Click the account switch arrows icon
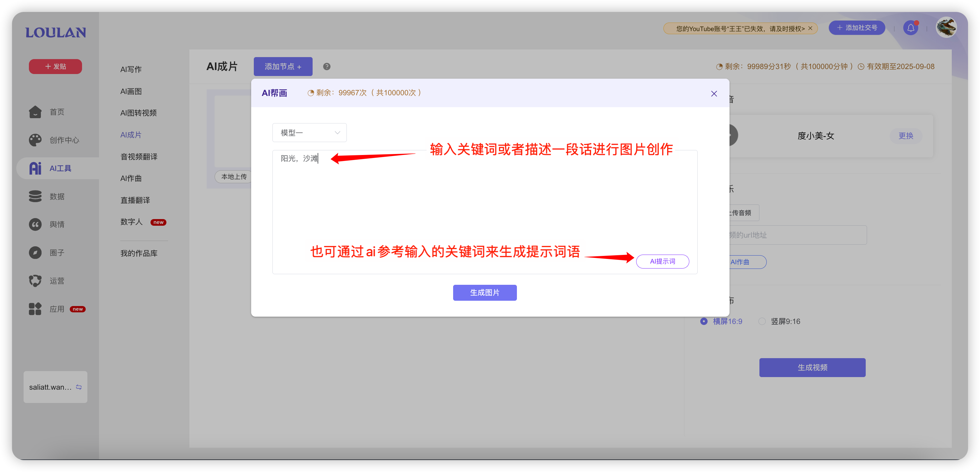The height and width of the screenshot is (472, 980). coord(79,387)
